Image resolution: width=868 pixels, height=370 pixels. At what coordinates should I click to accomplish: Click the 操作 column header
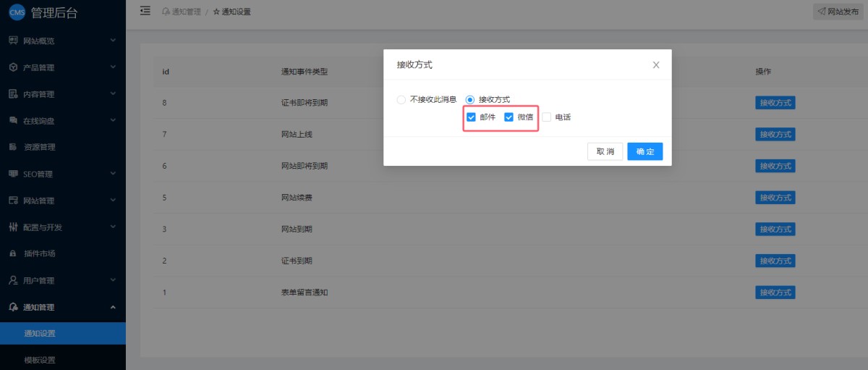(763, 72)
